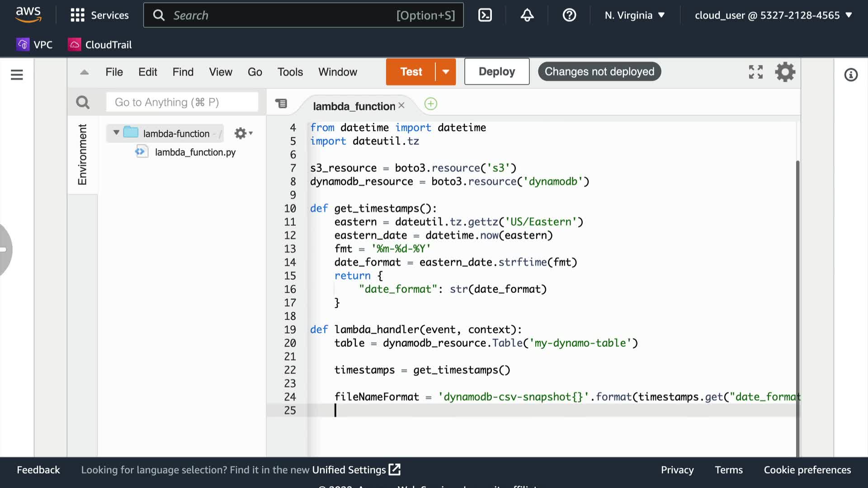The width and height of the screenshot is (868, 488).
Task: Open the editor settings gear
Action: tap(785, 72)
